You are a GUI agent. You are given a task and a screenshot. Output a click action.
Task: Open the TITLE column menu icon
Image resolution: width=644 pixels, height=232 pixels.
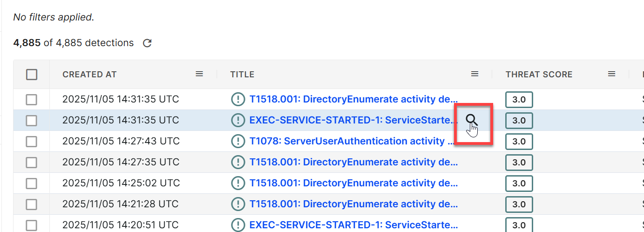tap(475, 74)
